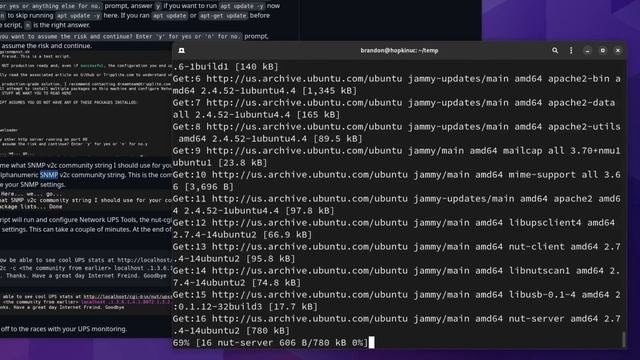Open the terminal search icon
This screenshot has height=360, width=640.
[555, 51]
